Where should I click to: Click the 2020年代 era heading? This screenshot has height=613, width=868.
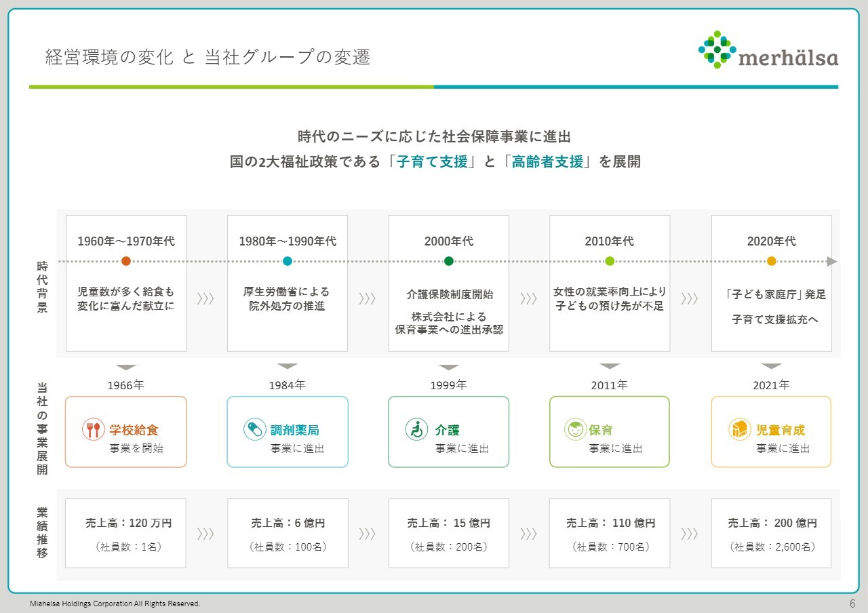click(771, 241)
